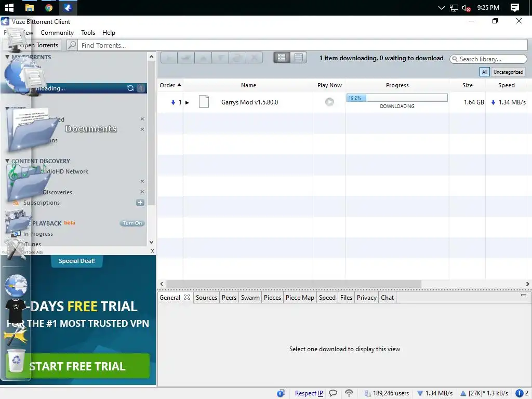
Task: Click the sidebar scroll down arrow
Action: click(151, 242)
